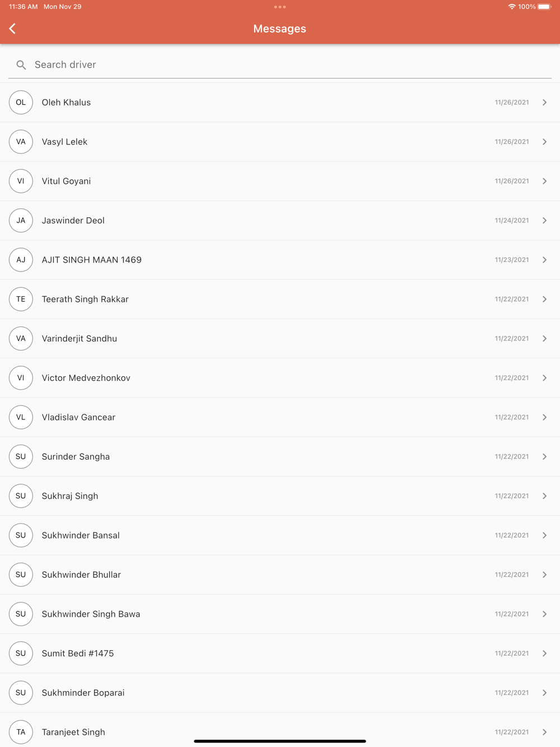The height and width of the screenshot is (747, 560).
Task: Open the Sukhminder Boparai thread
Action: pyautogui.click(x=280, y=693)
